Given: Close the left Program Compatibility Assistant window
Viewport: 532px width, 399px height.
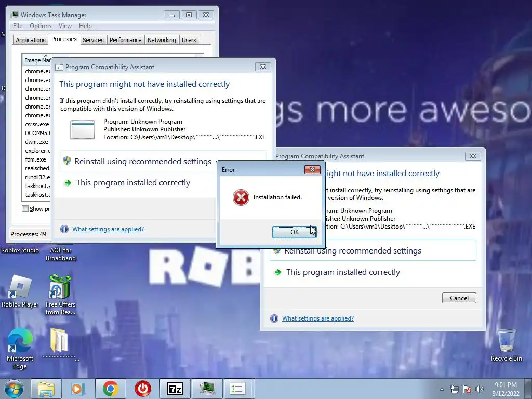Looking at the screenshot, I should tap(263, 67).
